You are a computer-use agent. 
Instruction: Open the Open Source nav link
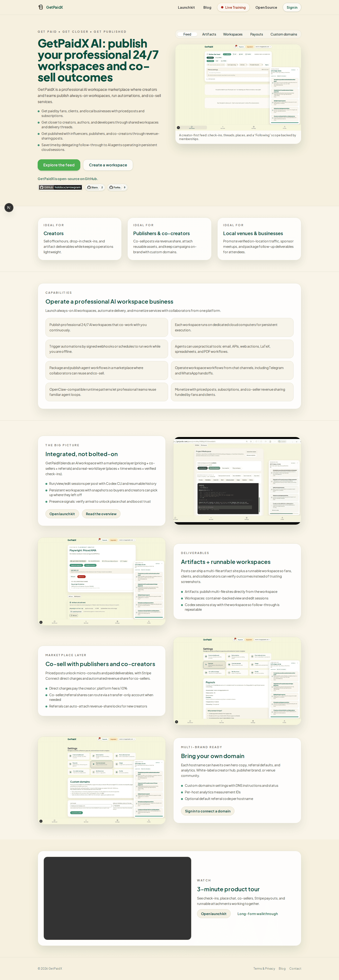click(x=266, y=8)
